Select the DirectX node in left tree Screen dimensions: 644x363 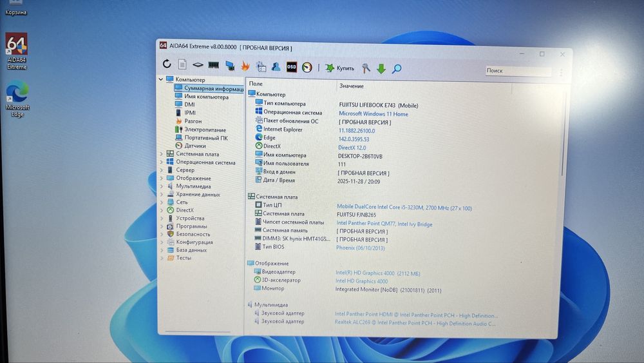[181, 210]
